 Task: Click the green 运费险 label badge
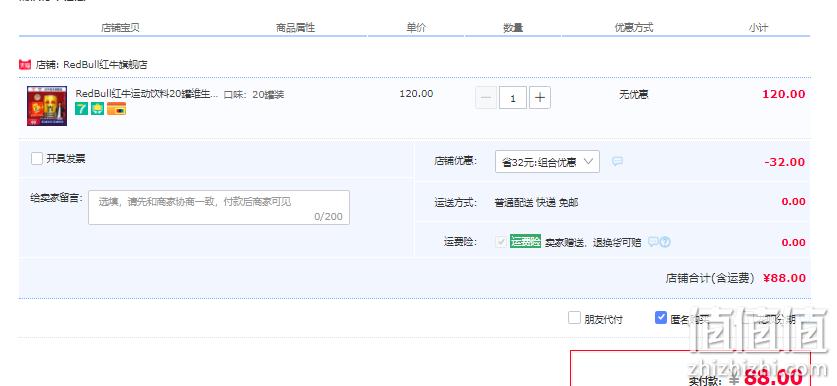coord(525,241)
